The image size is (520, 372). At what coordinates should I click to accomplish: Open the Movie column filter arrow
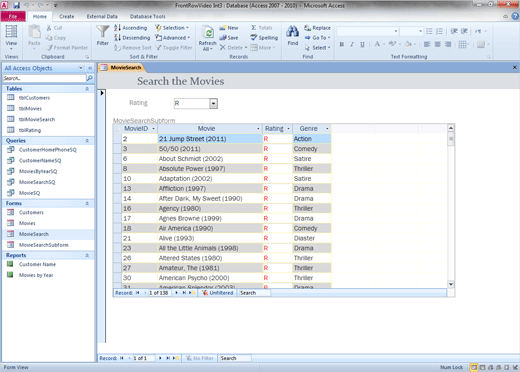pyautogui.click(x=258, y=129)
